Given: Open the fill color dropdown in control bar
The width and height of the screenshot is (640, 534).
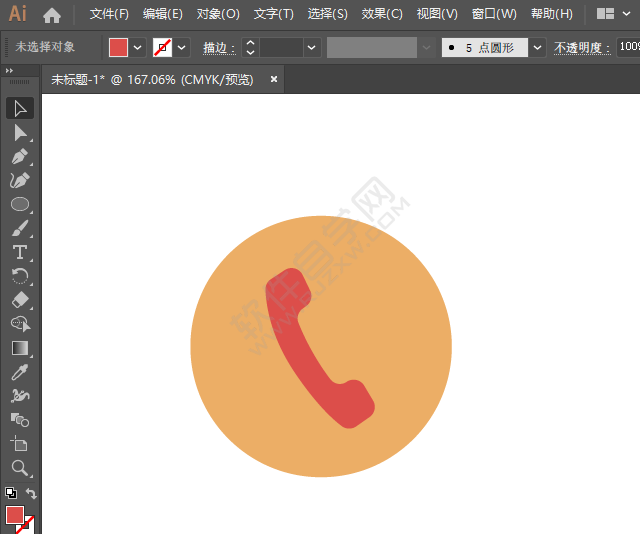Looking at the screenshot, I should [x=138, y=47].
